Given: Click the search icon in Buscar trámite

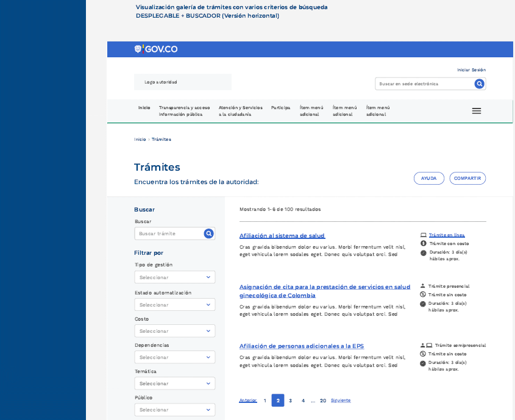Looking at the screenshot, I should 208,233.
